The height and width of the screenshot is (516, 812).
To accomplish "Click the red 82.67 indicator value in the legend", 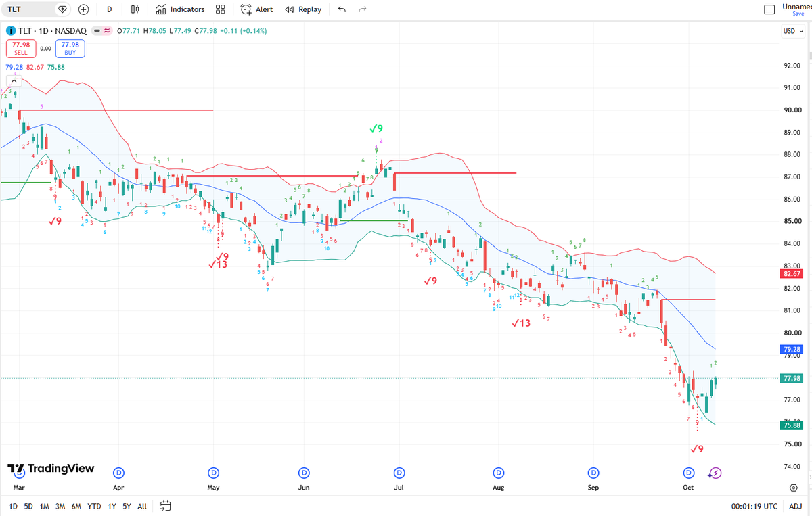I will click(35, 68).
